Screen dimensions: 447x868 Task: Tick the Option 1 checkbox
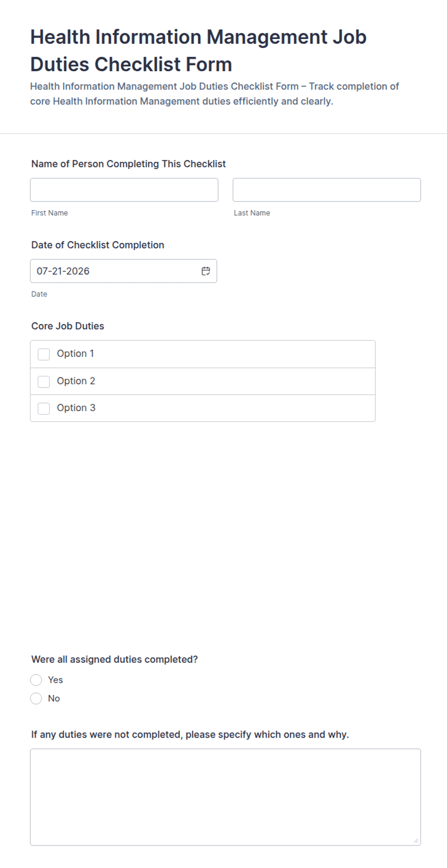44,354
